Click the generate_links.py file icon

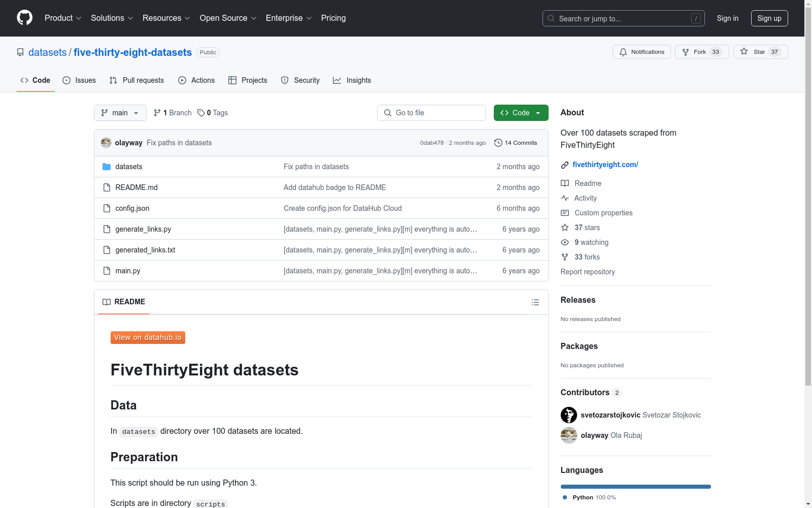(107, 229)
